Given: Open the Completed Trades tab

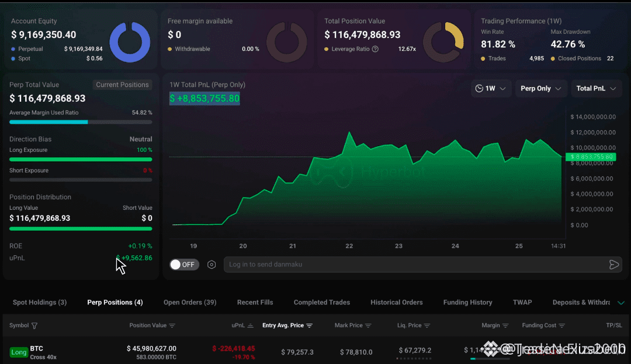Looking at the screenshot, I should tap(322, 303).
